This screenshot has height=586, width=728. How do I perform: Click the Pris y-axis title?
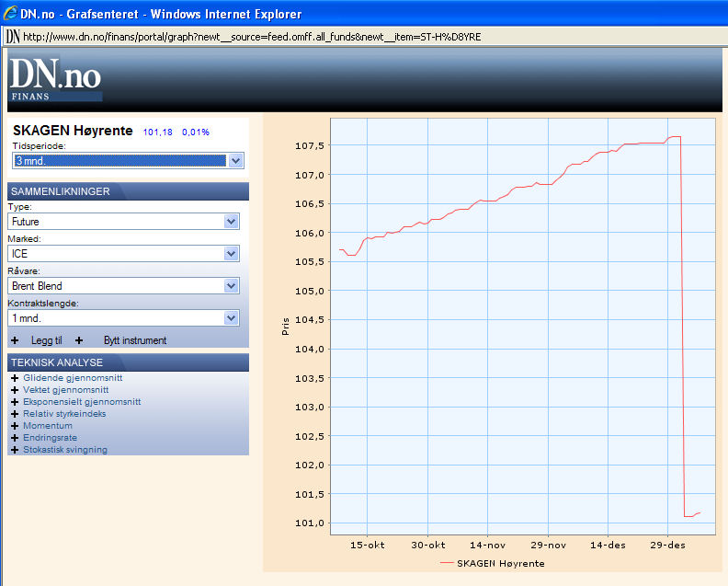click(285, 327)
